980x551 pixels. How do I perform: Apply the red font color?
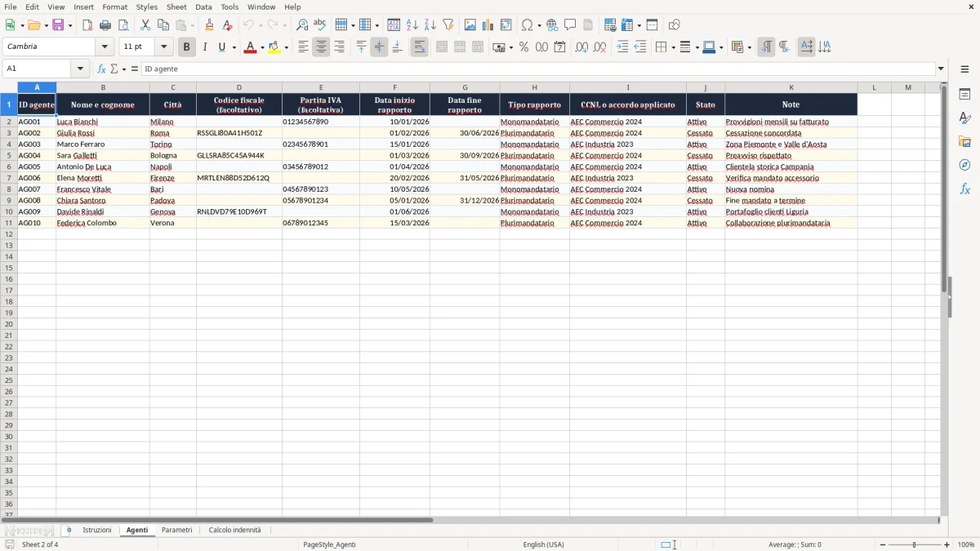click(250, 47)
